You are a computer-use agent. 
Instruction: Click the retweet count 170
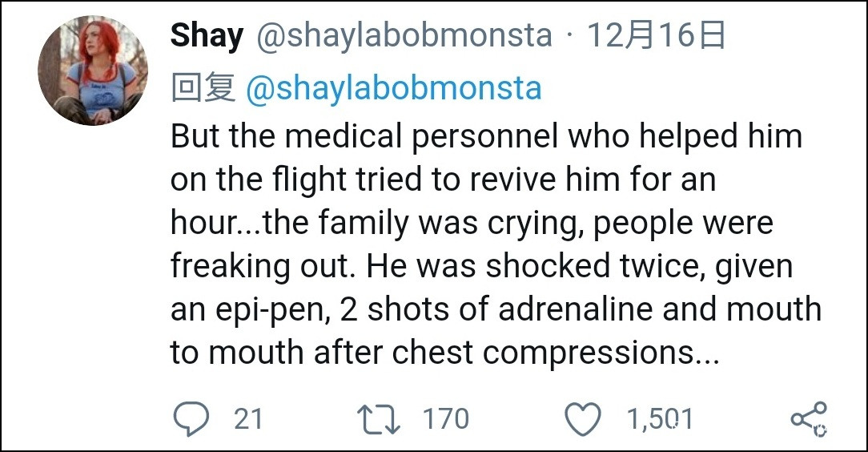[x=445, y=418]
